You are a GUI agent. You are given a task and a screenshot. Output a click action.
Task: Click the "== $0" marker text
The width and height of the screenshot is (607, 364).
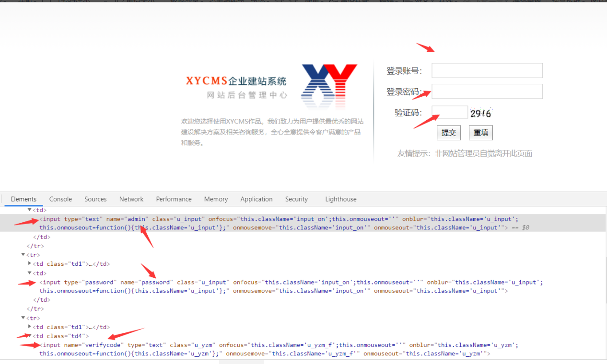[x=520, y=228]
